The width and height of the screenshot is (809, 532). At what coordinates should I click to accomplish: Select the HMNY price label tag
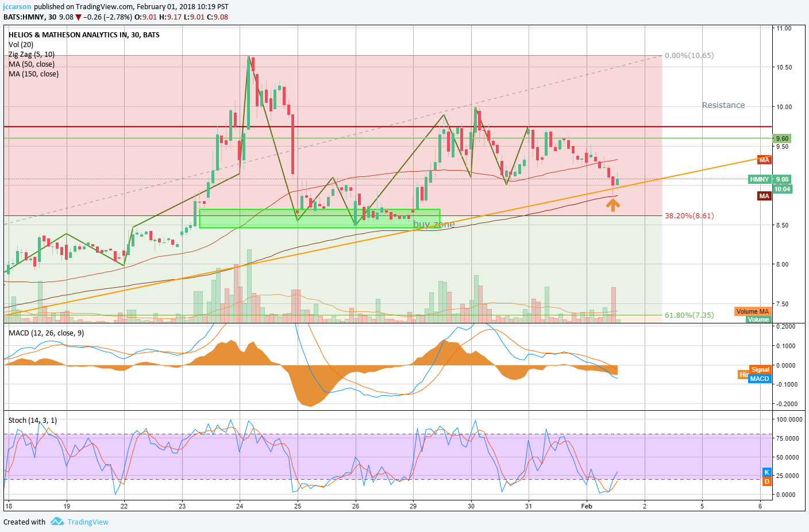point(759,179)
